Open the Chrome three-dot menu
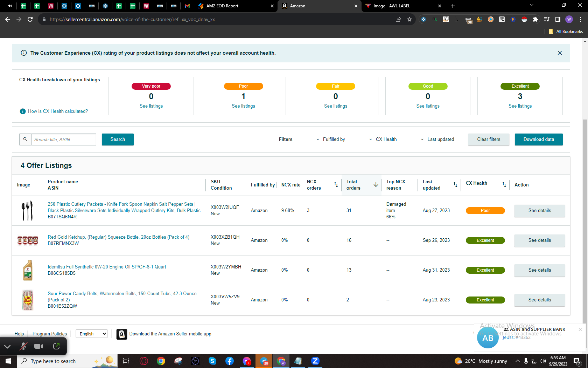This screenshot has width=588, height=368. 580,19
